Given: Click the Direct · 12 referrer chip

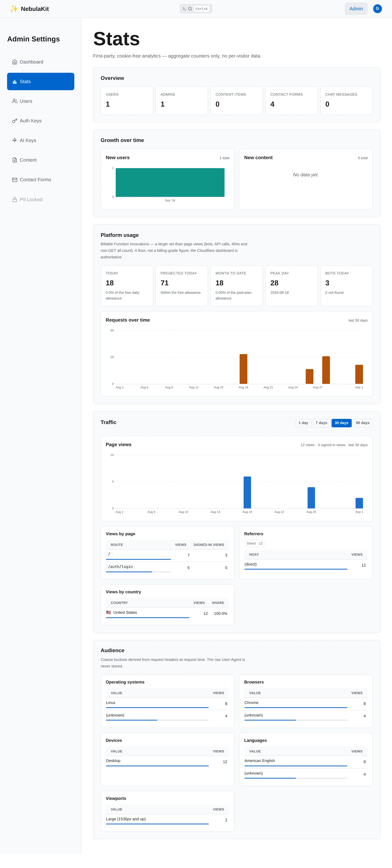Looking at the screenshot, I should coord(255,543).
